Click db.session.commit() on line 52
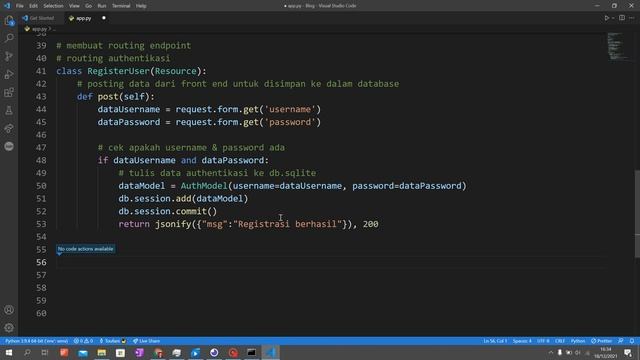This screenshot has height=360, width=640. (168, 211)
